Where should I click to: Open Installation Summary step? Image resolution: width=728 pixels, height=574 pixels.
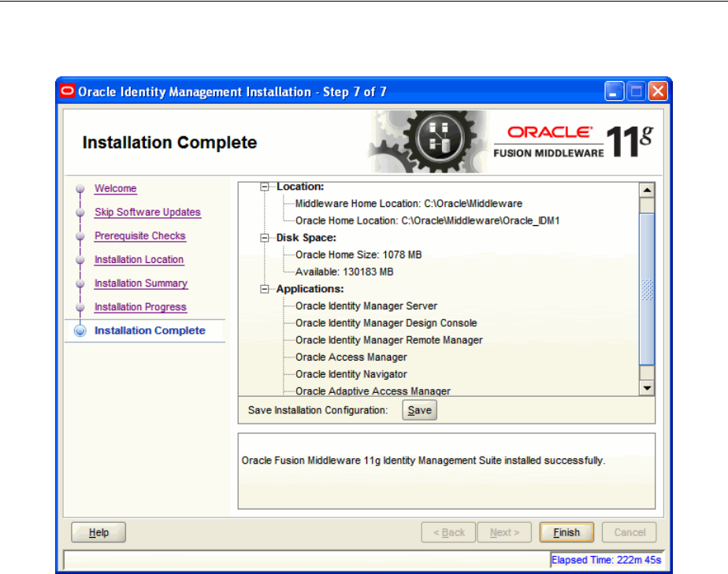(141, 283)
